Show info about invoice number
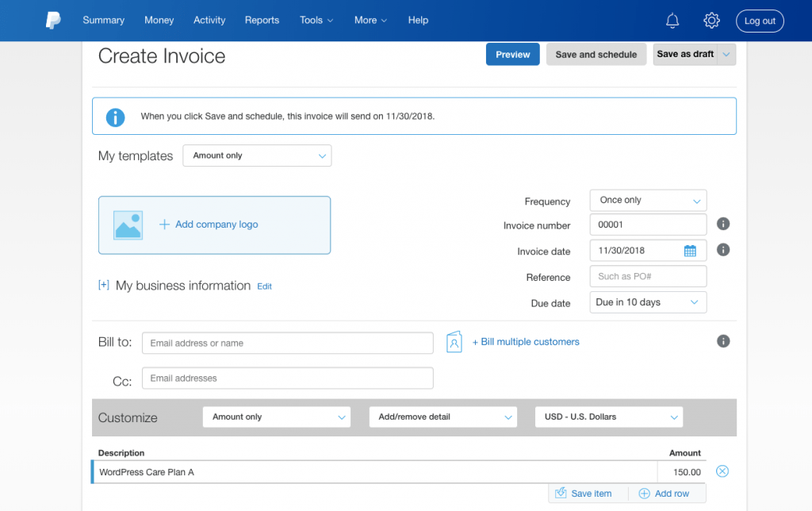The width and height of the screenshot is (812, 511). (x=723, y=224)
